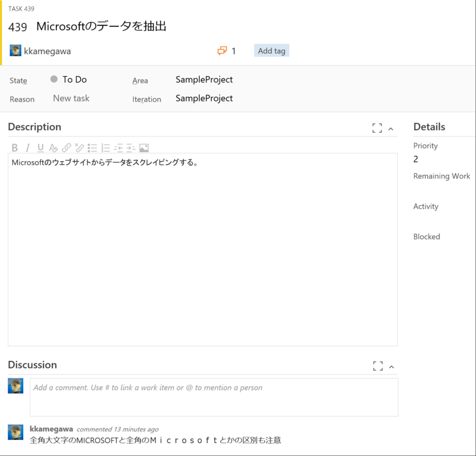Image resolution: width=476 pixels, height=456 pixels.
Task: Click the TASK 439 label
Action: (x=21, y=9)
